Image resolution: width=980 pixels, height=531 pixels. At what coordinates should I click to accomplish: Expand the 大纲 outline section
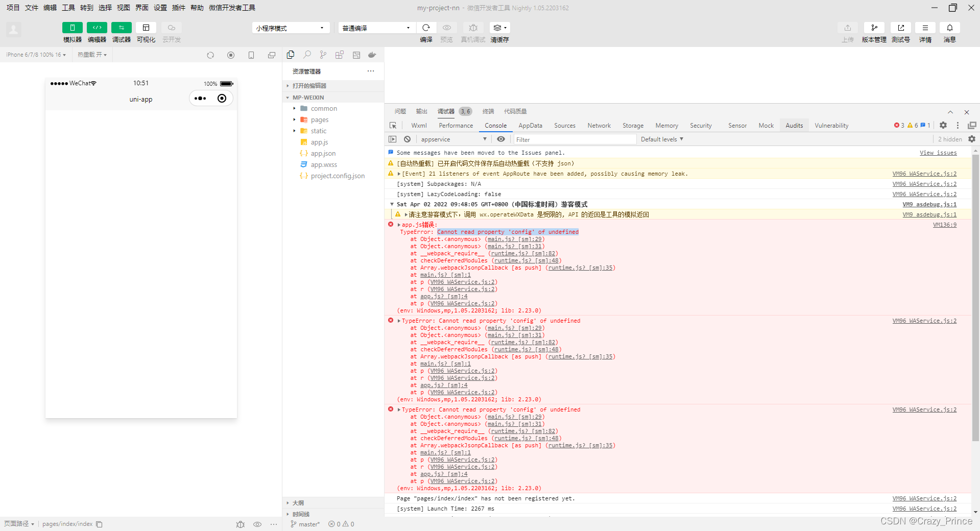[333, 503]
